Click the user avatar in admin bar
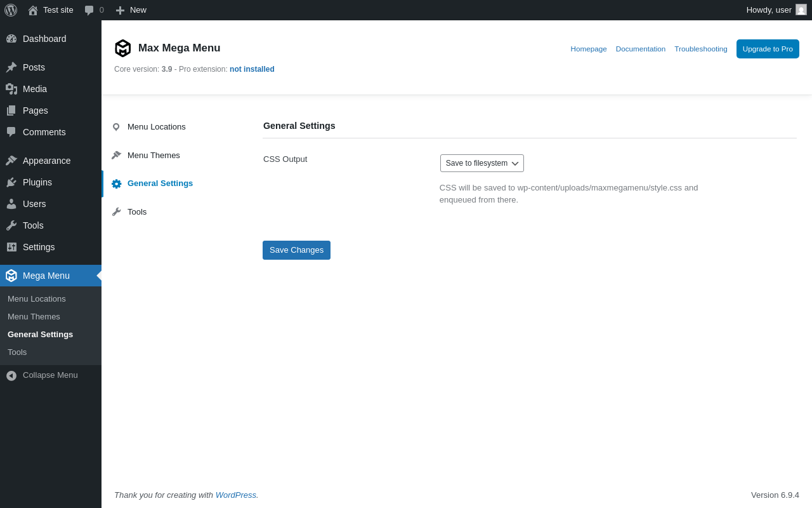Image resolution: width=812 pixels, height=508 pixels. (x=801, y=10)
